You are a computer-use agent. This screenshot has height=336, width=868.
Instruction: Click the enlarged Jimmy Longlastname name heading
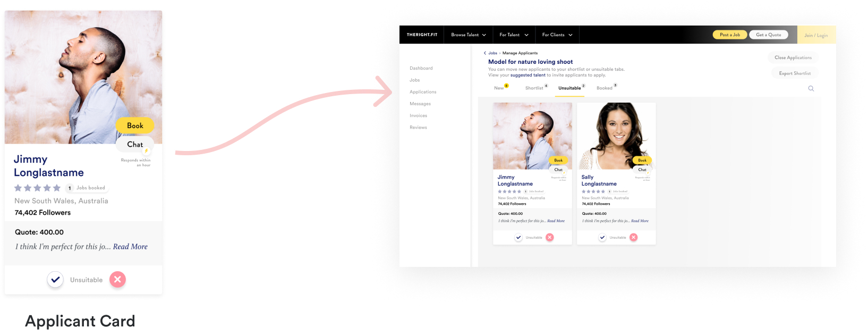coord(49,166)
